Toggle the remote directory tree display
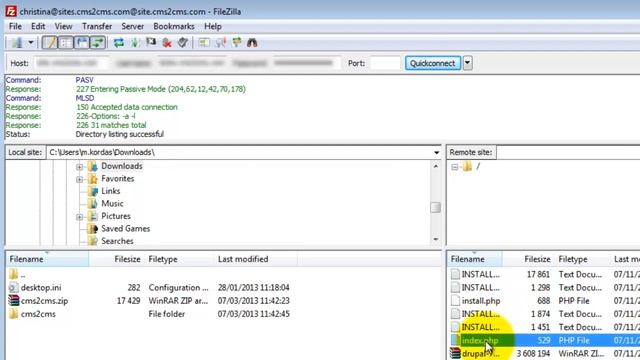 82,42
